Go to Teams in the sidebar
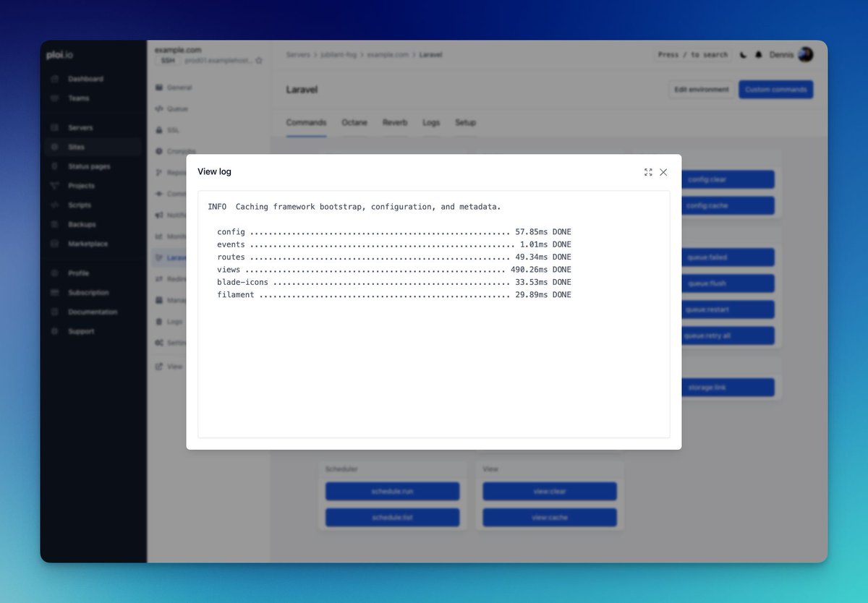This screenshot has width=868, height=603. click(78, 98)
